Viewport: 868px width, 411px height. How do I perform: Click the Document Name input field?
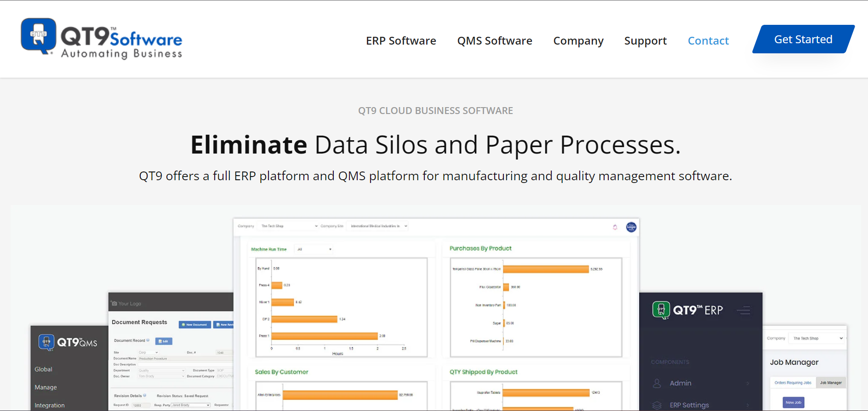[x=184, y=359]
